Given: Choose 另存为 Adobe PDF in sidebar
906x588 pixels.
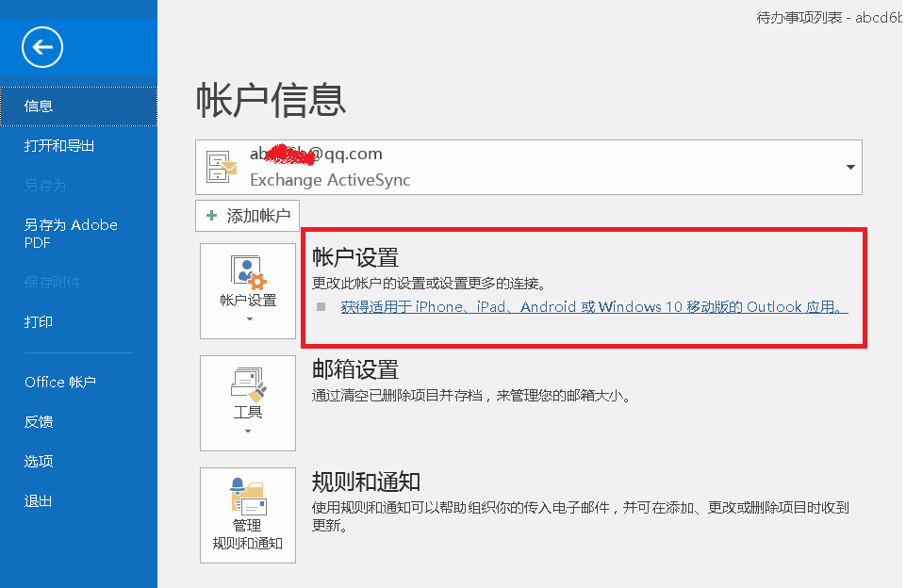Looking at the screenshot, I should coord(71,234).
